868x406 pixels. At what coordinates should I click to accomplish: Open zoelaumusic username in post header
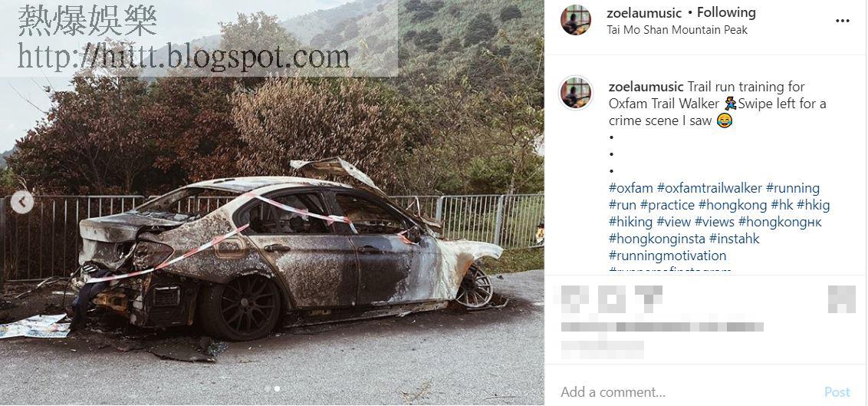pos(644,13)
